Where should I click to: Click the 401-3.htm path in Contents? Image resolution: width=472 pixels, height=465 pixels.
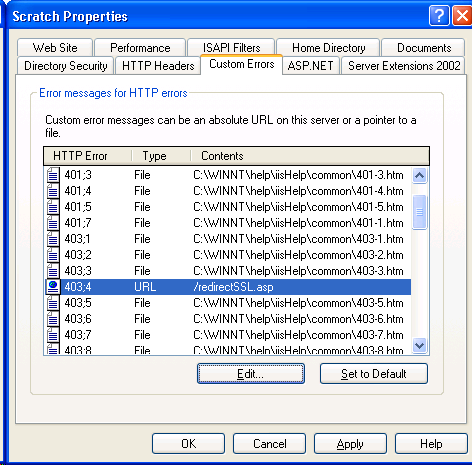click(x=298, y=175)
